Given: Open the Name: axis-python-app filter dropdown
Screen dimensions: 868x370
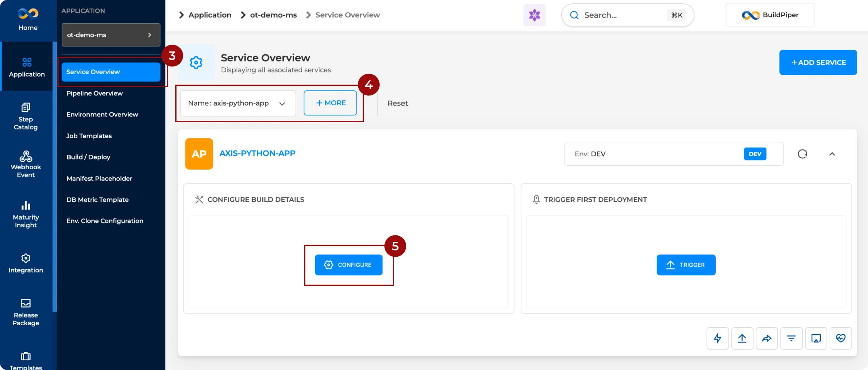Looking at the screenshot, I should (x=238, y=103).
